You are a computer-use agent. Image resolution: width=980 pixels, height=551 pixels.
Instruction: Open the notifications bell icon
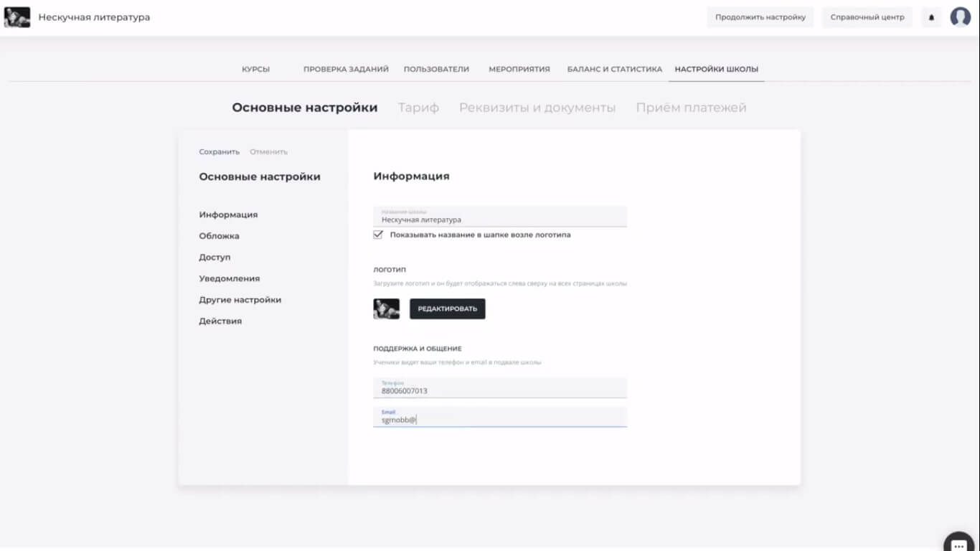(930, 17)
